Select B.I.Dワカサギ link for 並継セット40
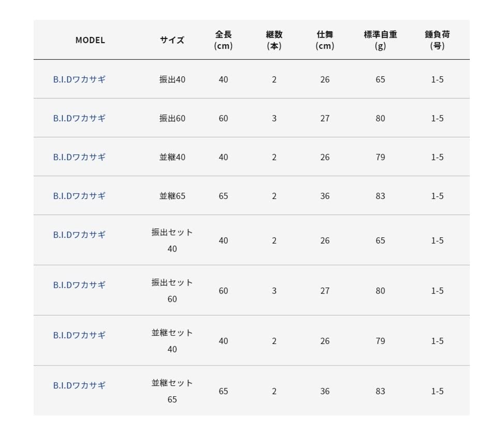Viewport: 504px width, 435px height. pos(79,335)
